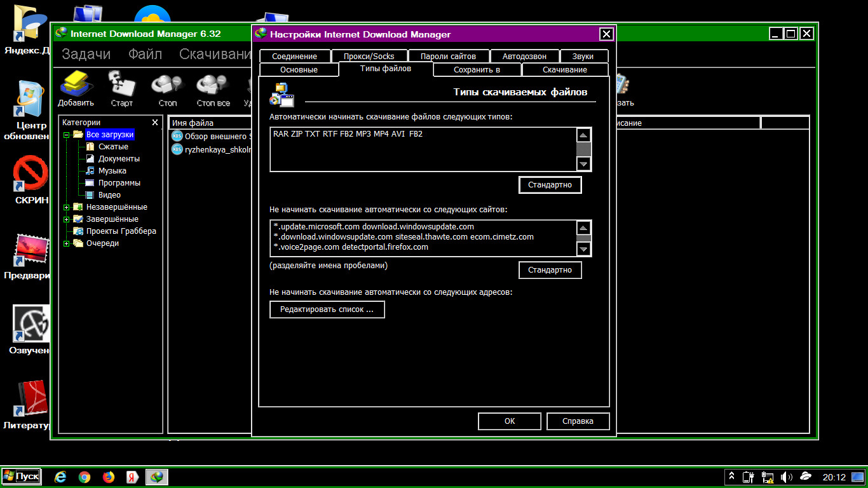This screenshot has height=488, width=868.
Task: Close the Категории panel with its X
Action: pyautogui.click(x=155, y=122)
